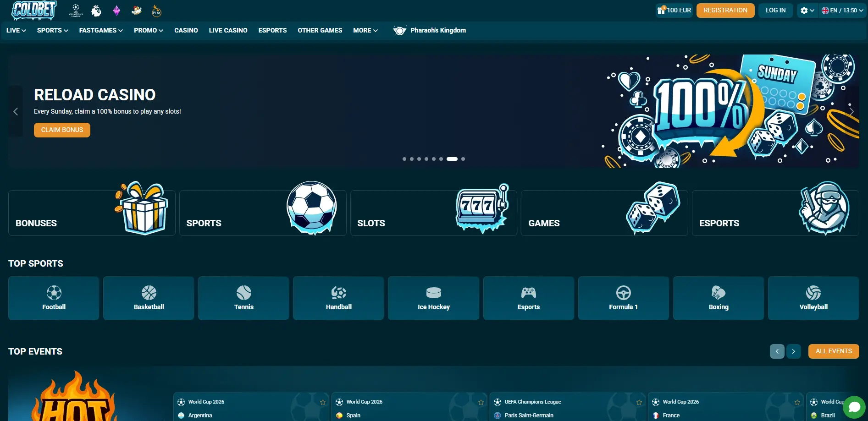
Task: Select the Handball sport tile
Action: [338, 298]
